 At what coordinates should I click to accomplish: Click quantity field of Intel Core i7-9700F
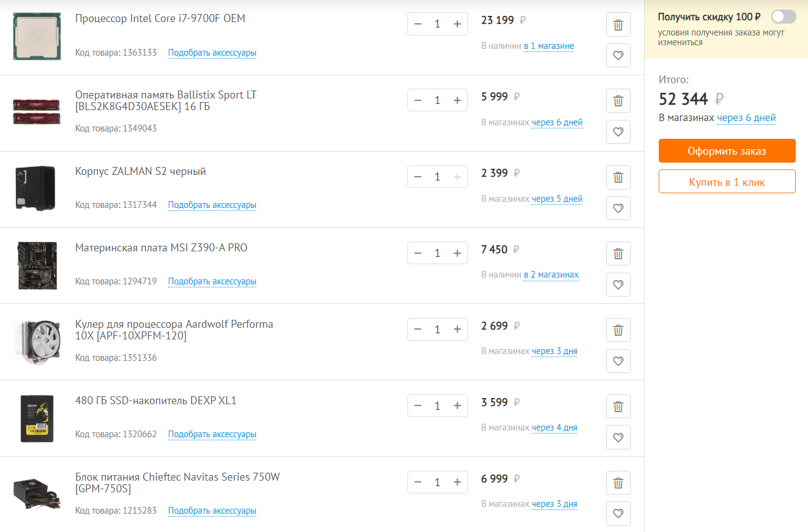click(437, 24)
